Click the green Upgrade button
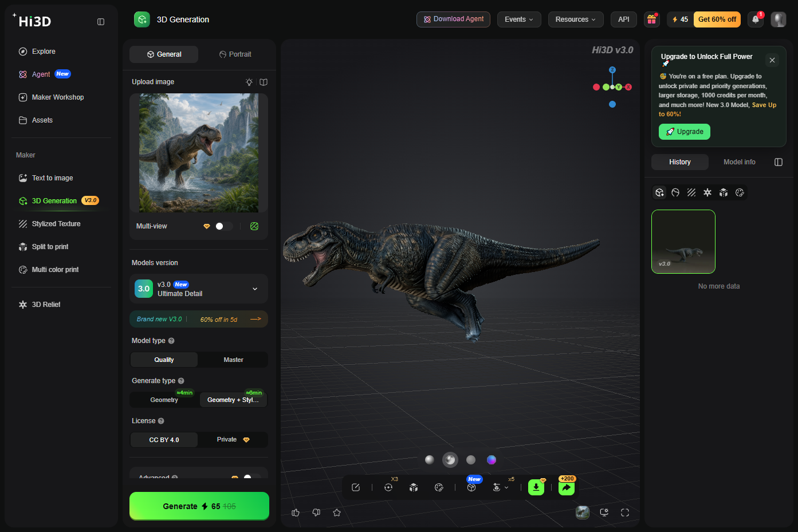The width and height of the screenshot is (798, 532). [x=685, y=132]
